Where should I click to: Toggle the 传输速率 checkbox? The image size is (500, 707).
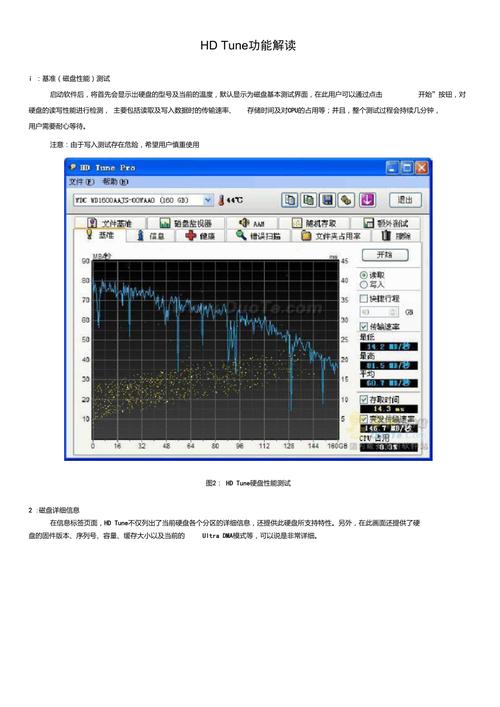click(x=363, y=326)
